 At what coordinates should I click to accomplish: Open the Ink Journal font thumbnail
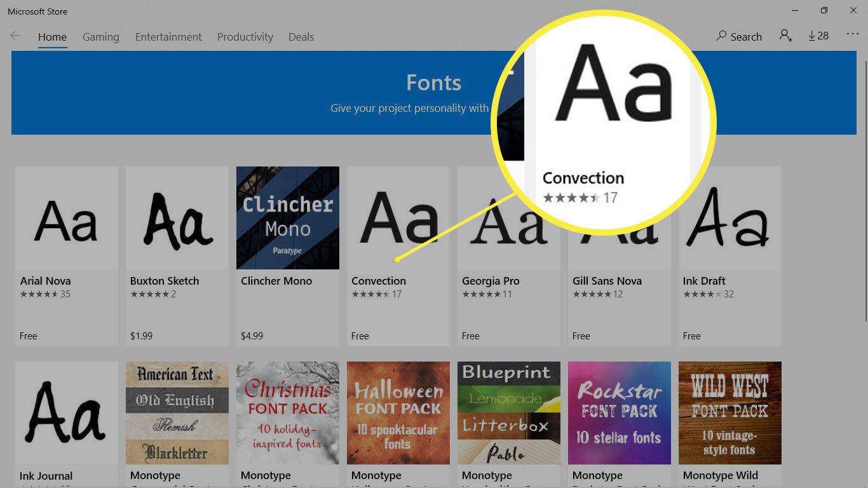67,413
